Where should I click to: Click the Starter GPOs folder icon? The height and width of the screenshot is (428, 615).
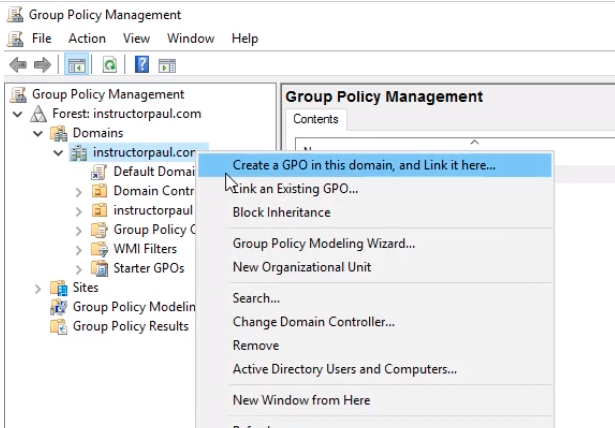click(100, 268)
